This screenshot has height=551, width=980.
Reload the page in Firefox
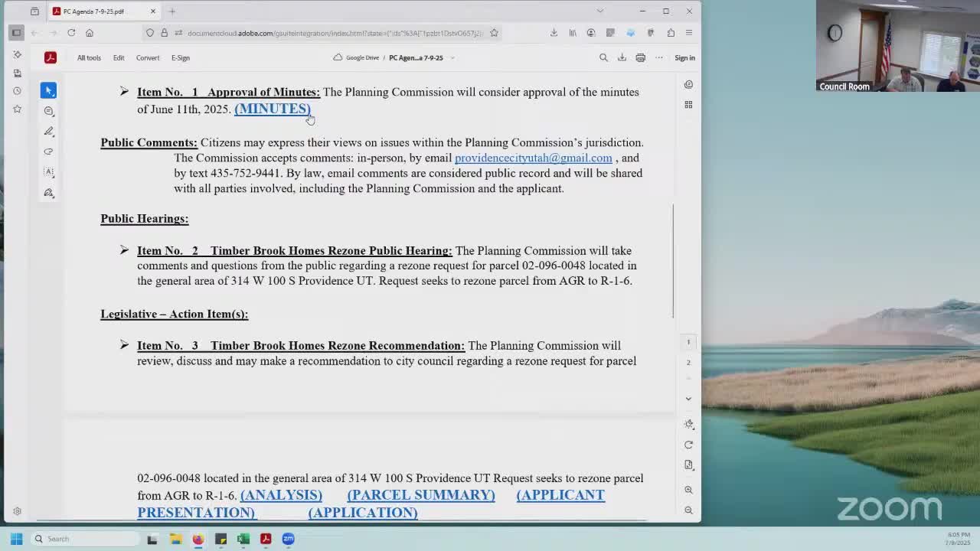pos(71,33)
